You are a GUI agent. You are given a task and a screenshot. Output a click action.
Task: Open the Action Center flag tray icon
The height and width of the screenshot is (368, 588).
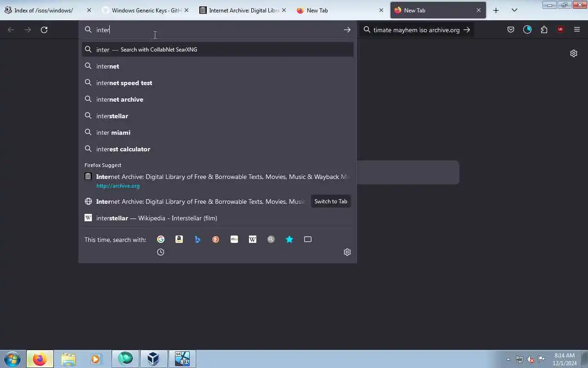[x=542, y=359]
